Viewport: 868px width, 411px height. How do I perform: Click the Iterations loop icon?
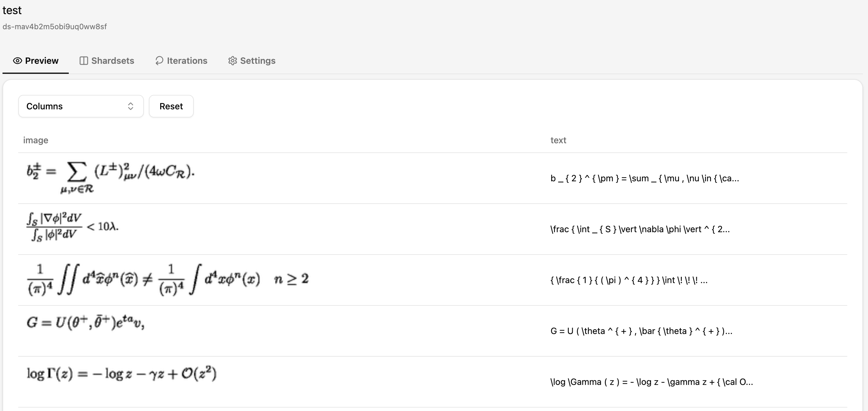160,61
